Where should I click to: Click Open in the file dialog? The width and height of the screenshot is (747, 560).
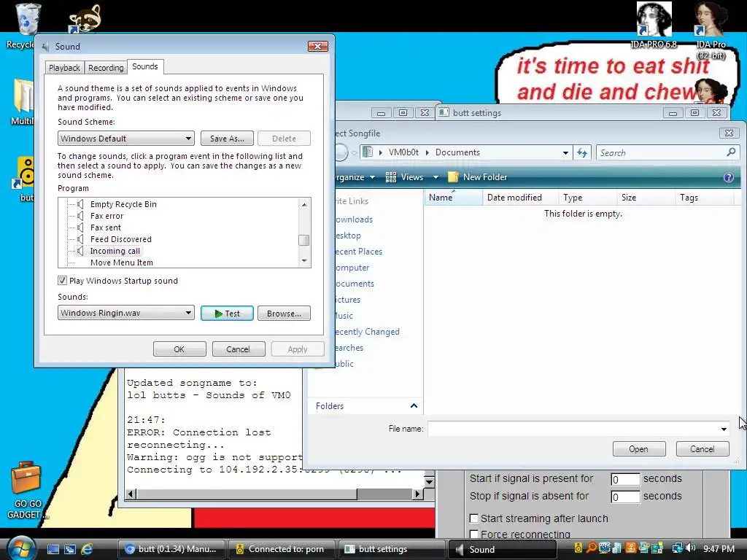click(x=638, y=448)
